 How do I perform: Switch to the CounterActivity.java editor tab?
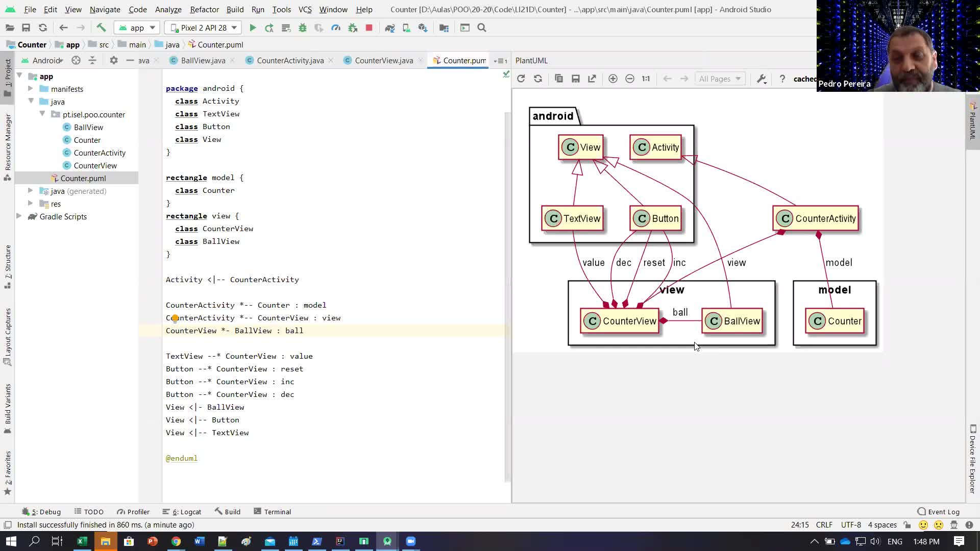coord(290,60)
